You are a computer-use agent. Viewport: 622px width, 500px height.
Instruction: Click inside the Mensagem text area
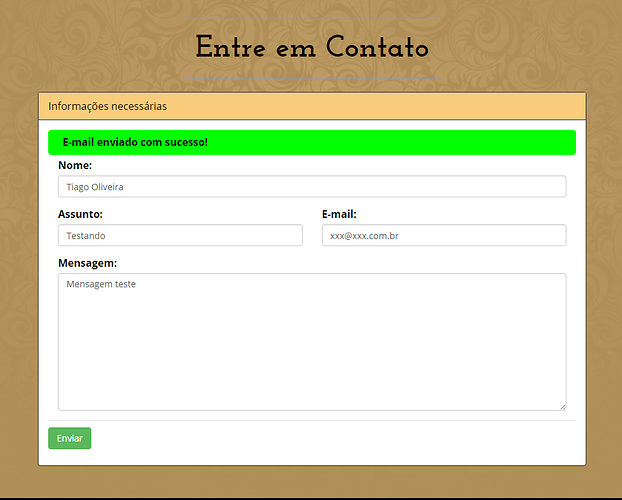point(312,342)
